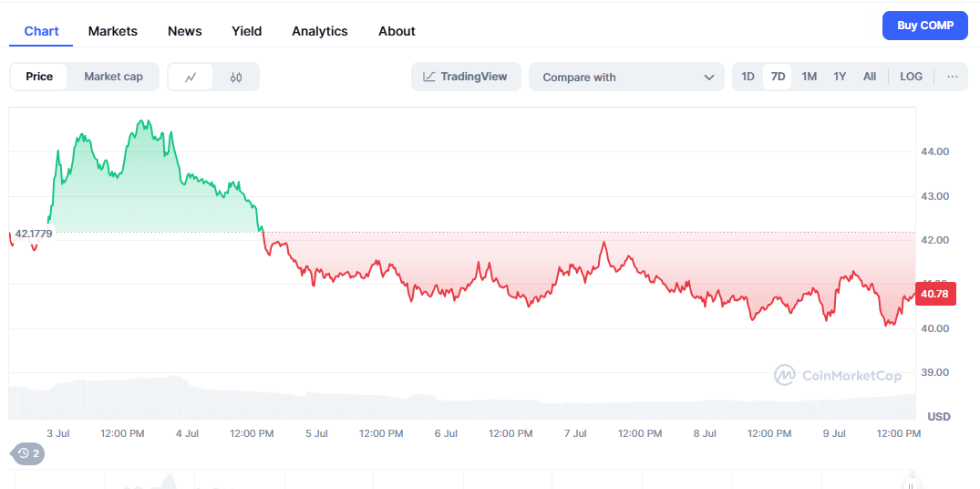Switch to line chart view icon
The height and width of the screenshot is (489, 980).
[191, 78]
